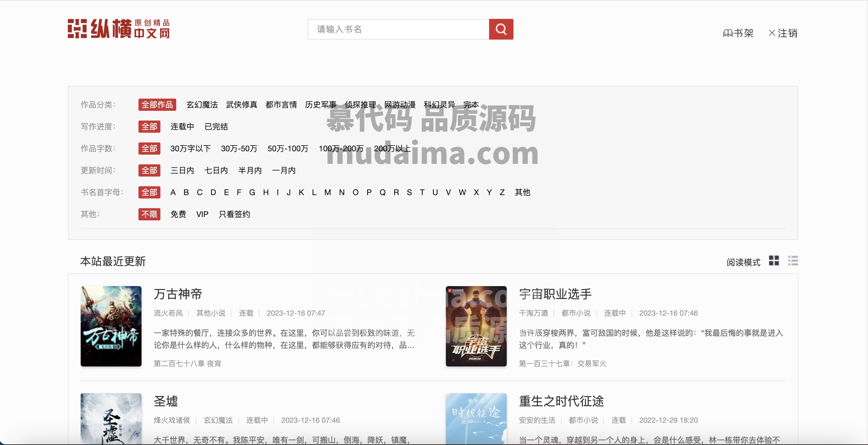The width and height of the screenshot is (868, 445).
Task: Select 全部 in 作品字数 row
Action: click(x=149, y=149)
